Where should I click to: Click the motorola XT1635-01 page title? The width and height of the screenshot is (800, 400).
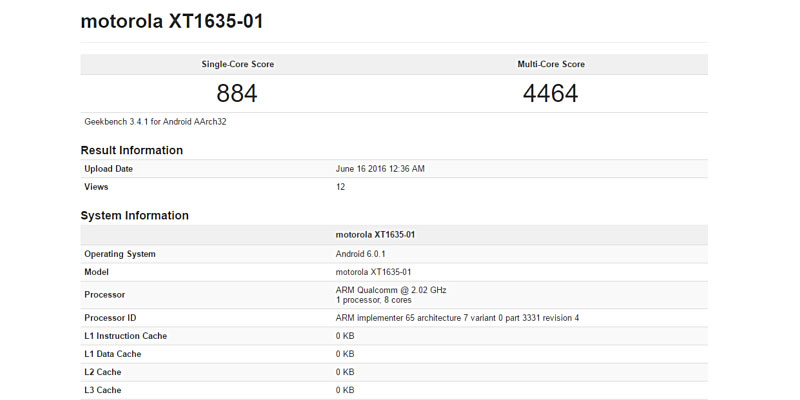(171, 21)
